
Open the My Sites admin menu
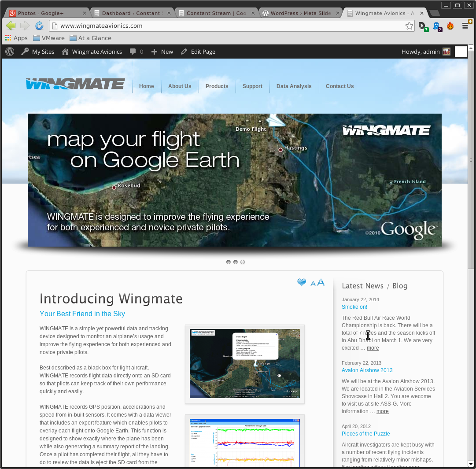[x=37, y=52]
